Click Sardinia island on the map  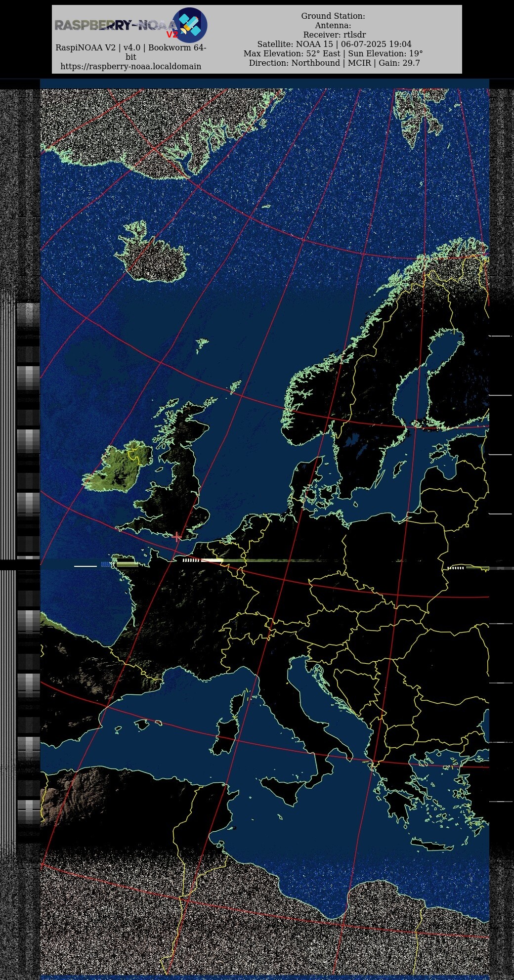pyautogui.click(x=226, y=736)
